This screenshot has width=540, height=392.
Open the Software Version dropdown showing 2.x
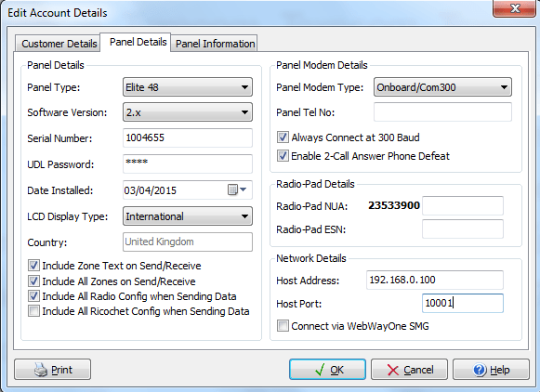(188, 112)
